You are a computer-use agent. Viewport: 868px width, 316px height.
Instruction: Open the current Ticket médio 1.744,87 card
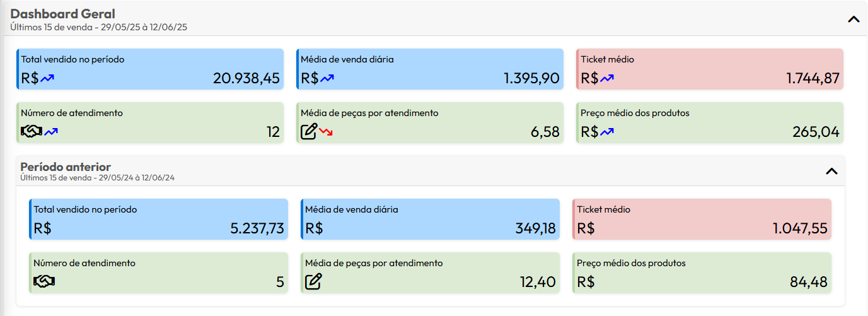710,69
